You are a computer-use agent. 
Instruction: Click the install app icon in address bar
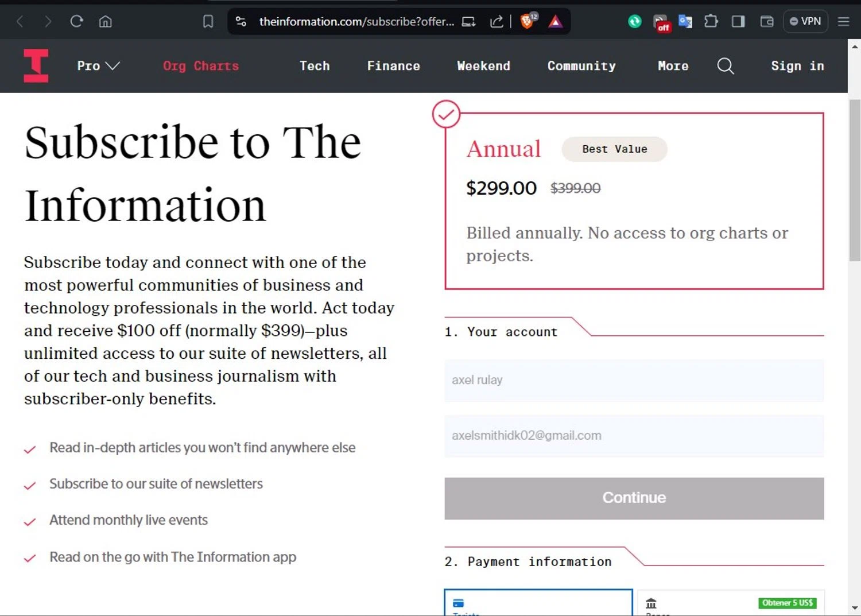[468, 22]
